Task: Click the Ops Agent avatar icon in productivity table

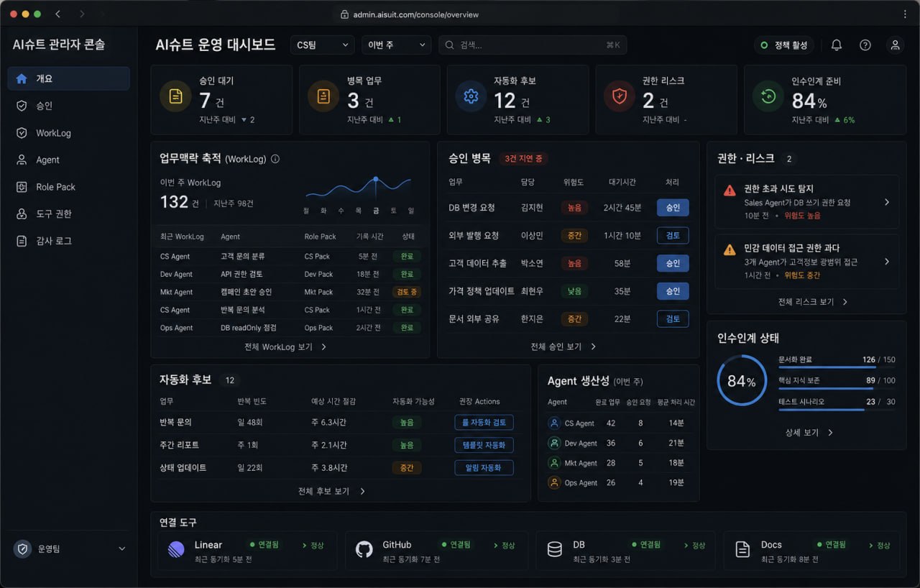Action: click(x=554, y=482)
